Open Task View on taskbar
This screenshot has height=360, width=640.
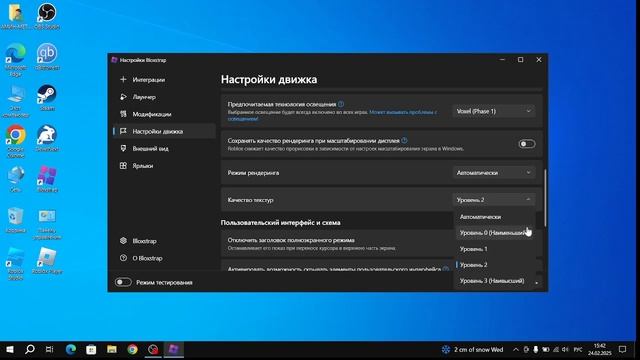pos(49,349)
